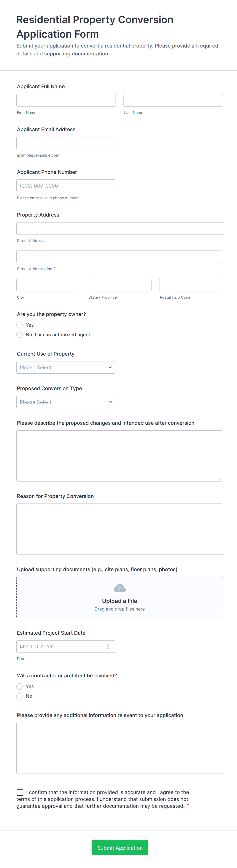Click the phone number input field
237x868 pixels.
click(65, 186)
